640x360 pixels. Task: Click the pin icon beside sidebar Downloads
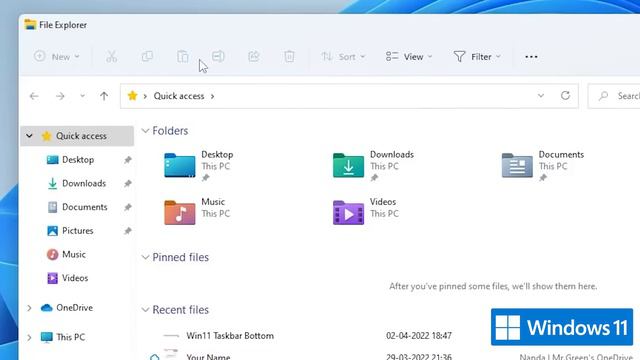coord(128,184)
